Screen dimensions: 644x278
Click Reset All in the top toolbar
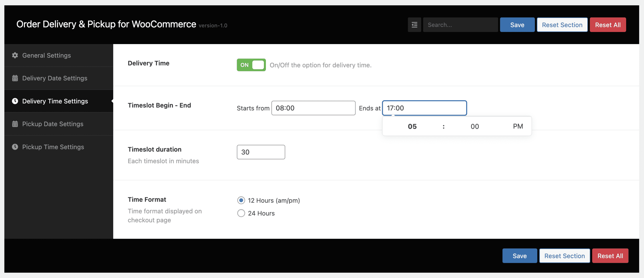tap(608, 24)
